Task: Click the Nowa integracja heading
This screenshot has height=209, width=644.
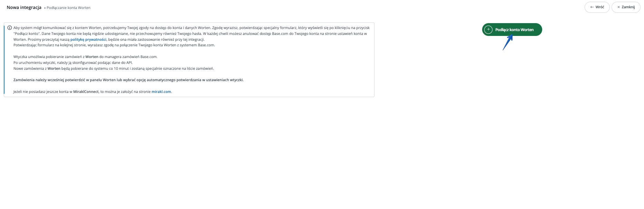Action: point(24,7)
